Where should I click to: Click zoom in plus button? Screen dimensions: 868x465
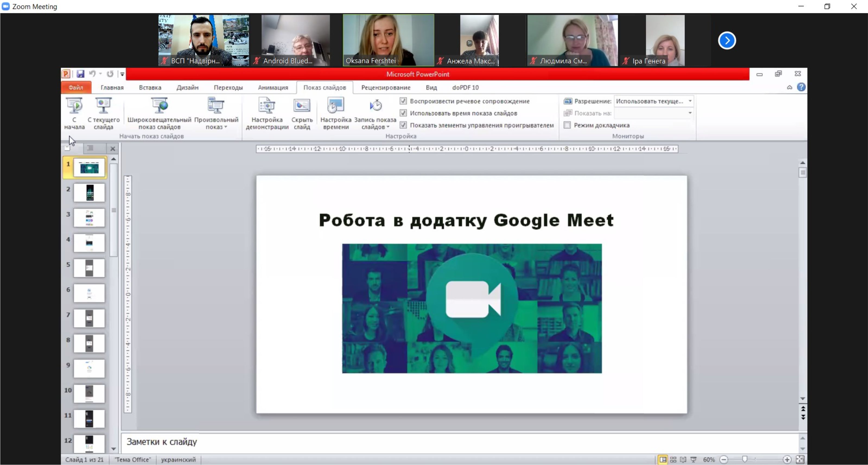point(787,460)
